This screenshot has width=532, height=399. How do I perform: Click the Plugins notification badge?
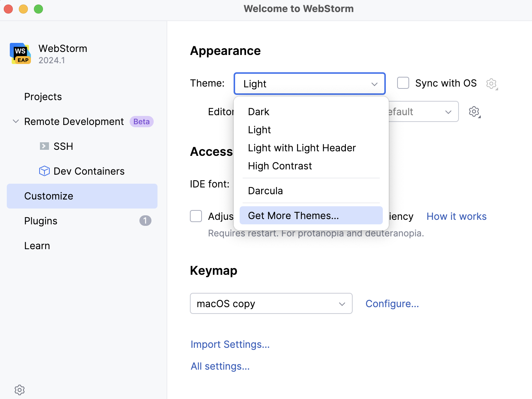145,221
